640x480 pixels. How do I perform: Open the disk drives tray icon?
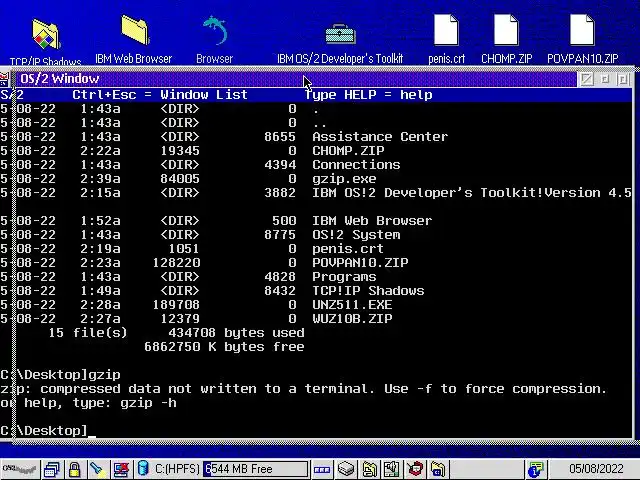coord(346,469)
